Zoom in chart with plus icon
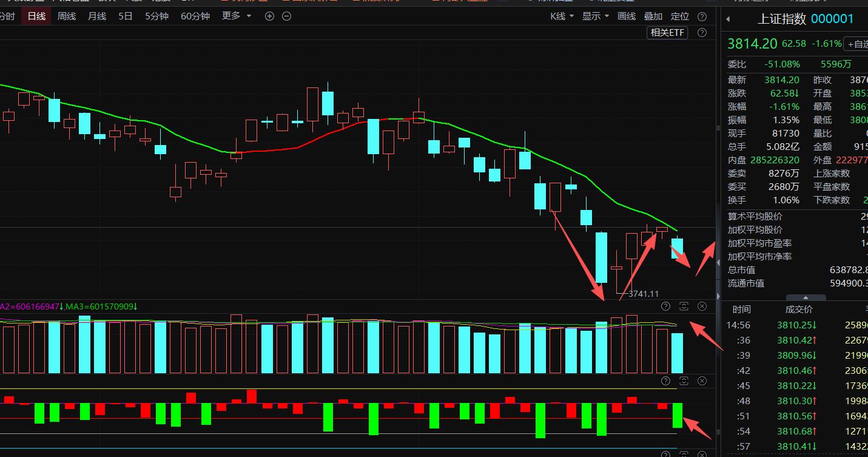The height and width of the screenshot is (457, 868). coord(269,16)
